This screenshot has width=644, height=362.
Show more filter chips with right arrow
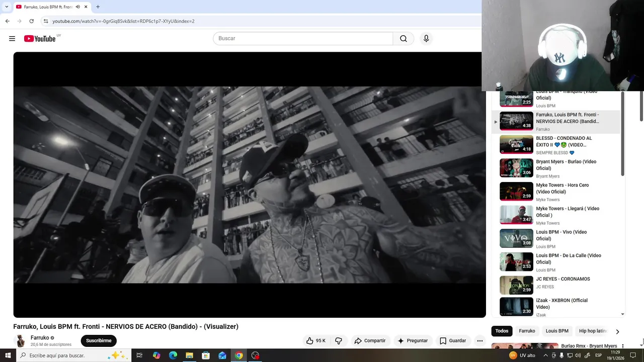click(617, 331)
